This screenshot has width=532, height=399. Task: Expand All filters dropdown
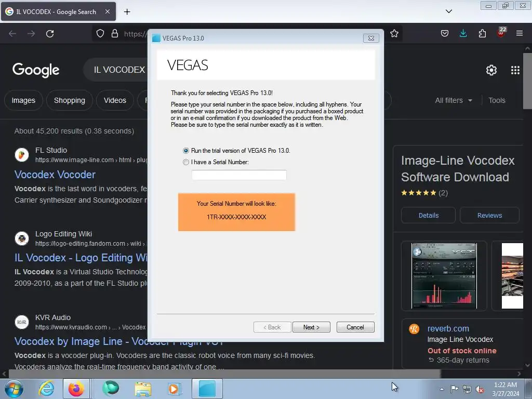[x=454, y=100]
